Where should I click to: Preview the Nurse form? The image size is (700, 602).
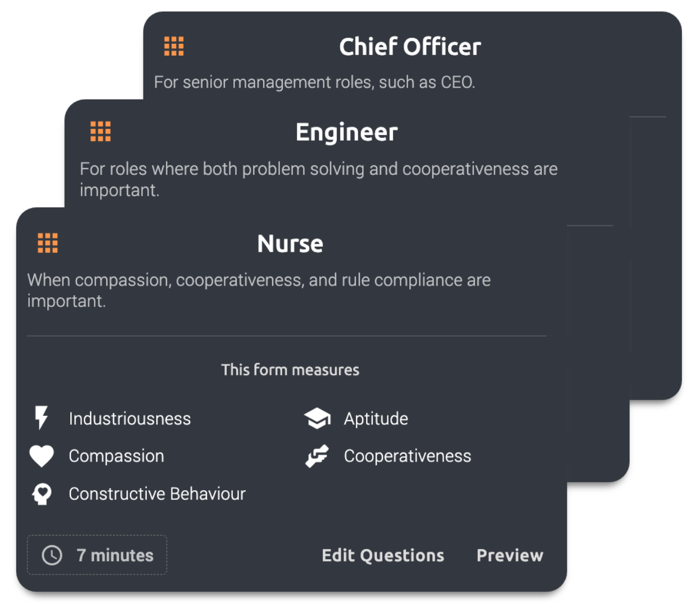coord(510,555)
